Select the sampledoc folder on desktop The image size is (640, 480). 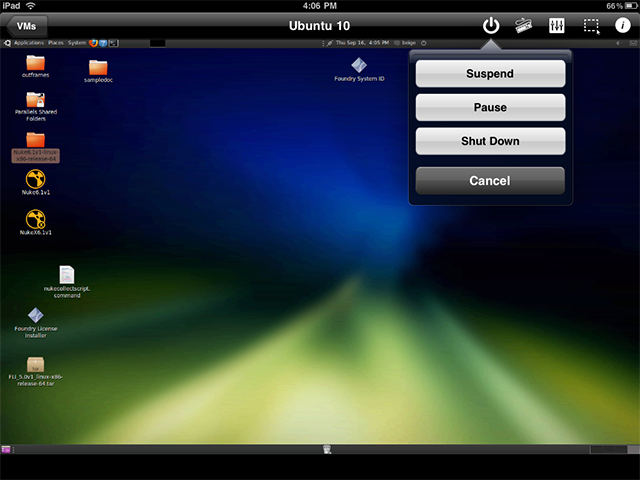coord(98,71)
